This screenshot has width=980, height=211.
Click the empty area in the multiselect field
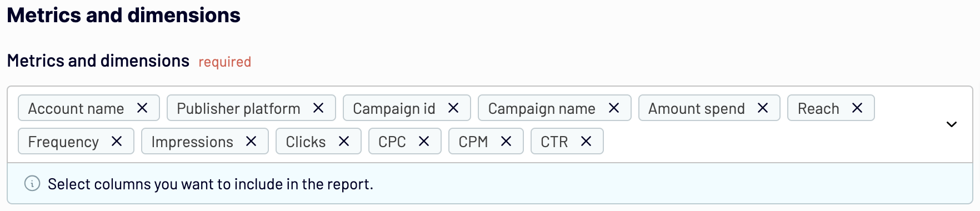tap(767, 141)
